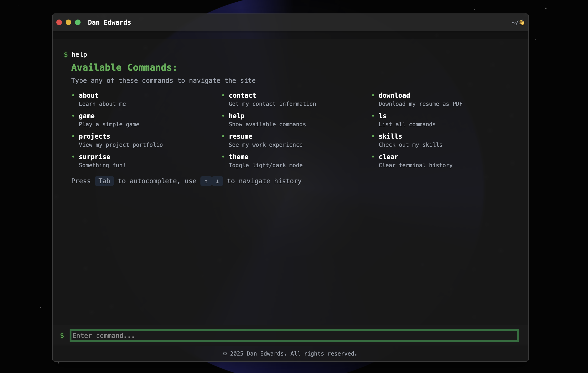Click the '$ help' history line
The height and width of the screenshot is (373, 588).
click(75, 54)
